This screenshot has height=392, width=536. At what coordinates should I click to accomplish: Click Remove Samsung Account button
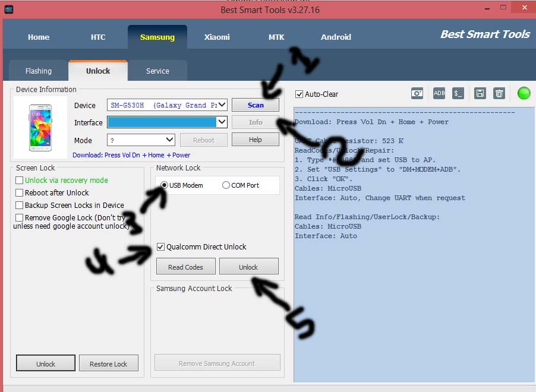[217, 363]
